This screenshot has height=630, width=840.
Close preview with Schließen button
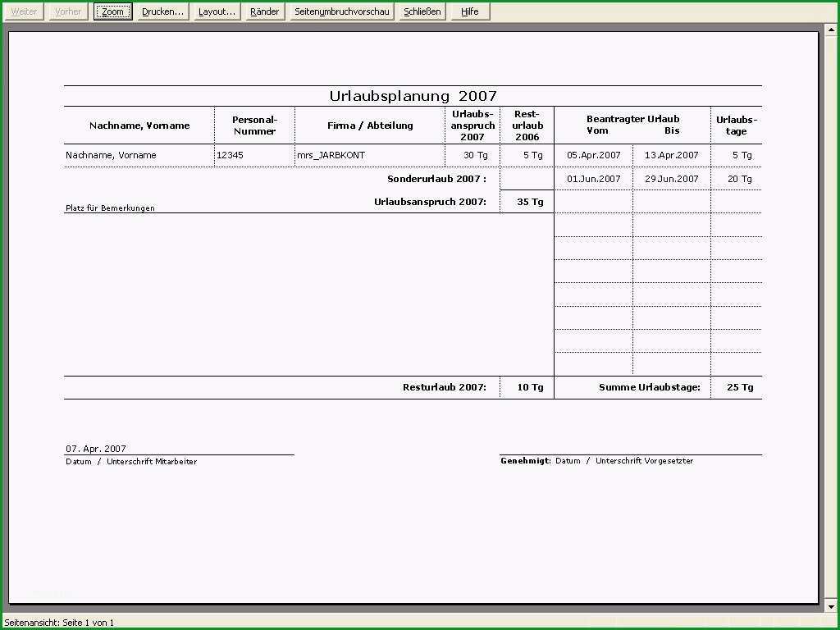tap(422, 11)
